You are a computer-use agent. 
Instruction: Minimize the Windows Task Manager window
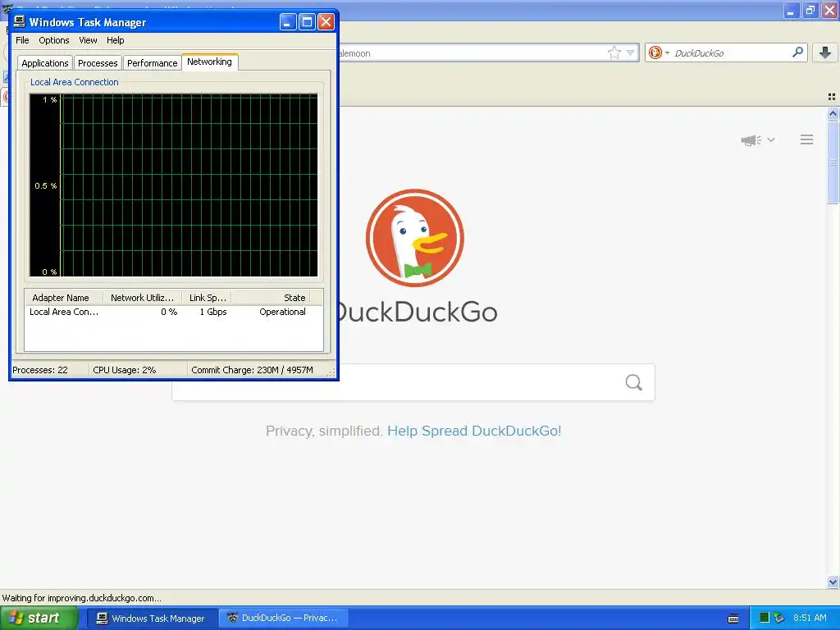288,22
